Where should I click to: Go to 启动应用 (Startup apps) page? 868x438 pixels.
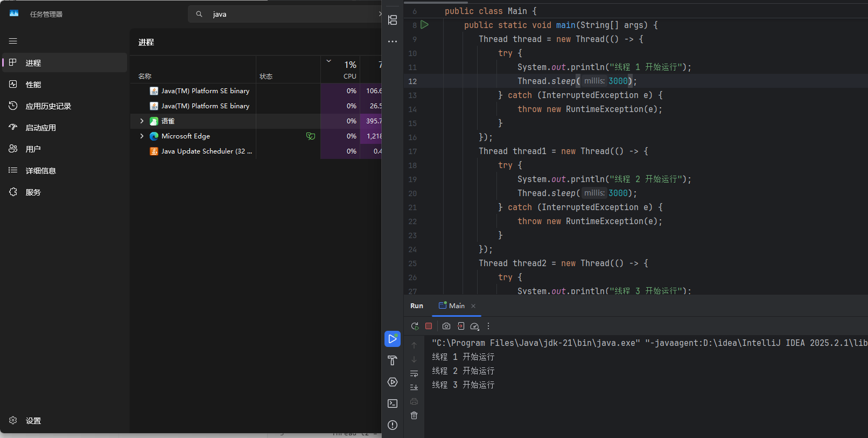pos(65,127)
